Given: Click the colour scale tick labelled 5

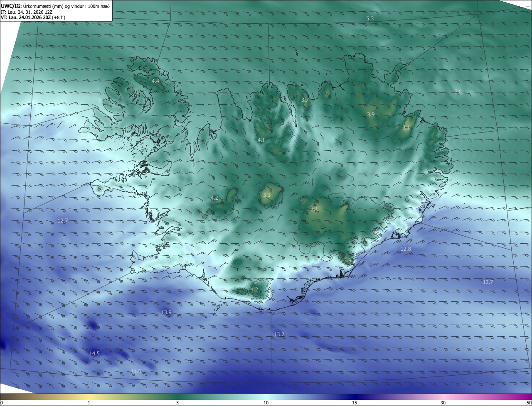Looking at the screenshot, I should (x=177, y=403).
